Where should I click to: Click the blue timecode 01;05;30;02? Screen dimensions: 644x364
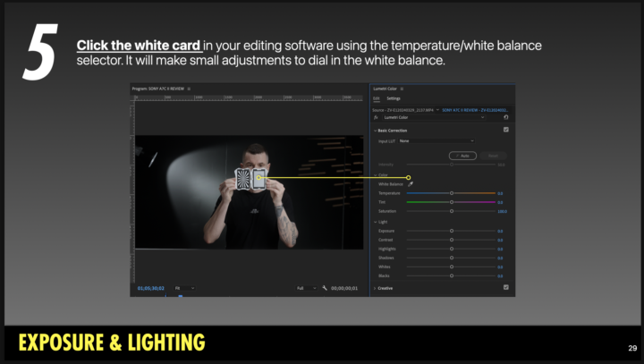(151, 288)
